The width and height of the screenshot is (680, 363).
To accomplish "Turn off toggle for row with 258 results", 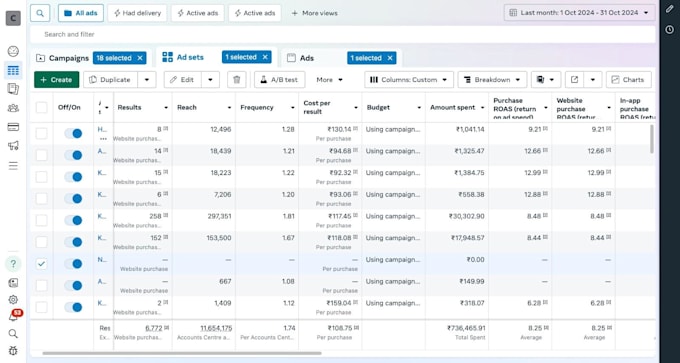I will pos(73,220).
